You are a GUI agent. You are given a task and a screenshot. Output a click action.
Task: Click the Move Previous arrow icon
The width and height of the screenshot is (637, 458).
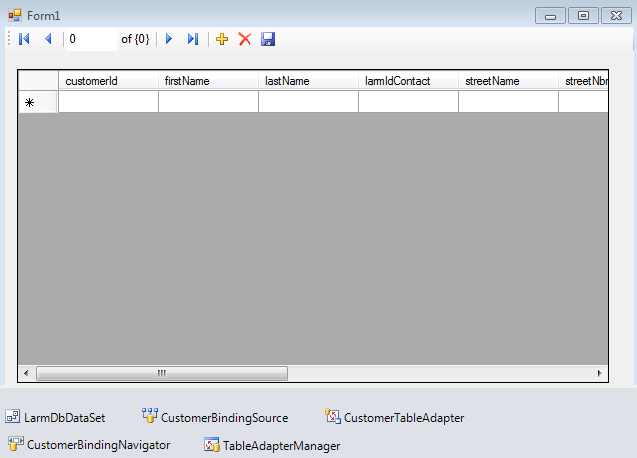point(48,39)
